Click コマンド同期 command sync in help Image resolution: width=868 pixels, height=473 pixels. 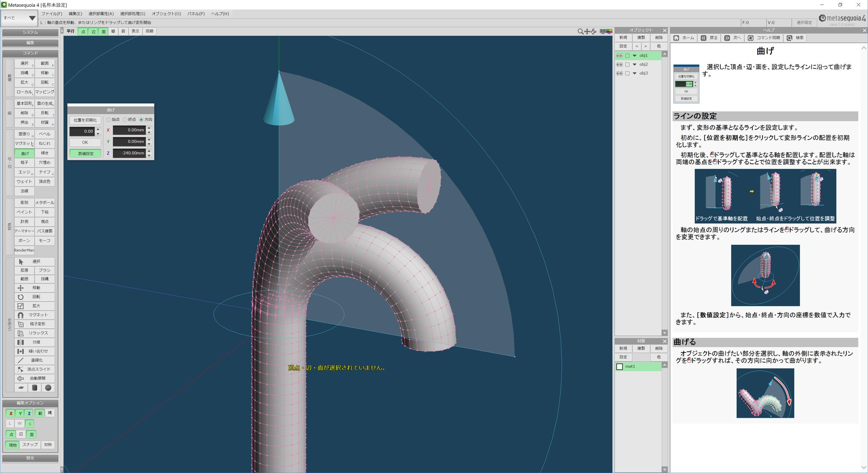[x=764, y=38]
